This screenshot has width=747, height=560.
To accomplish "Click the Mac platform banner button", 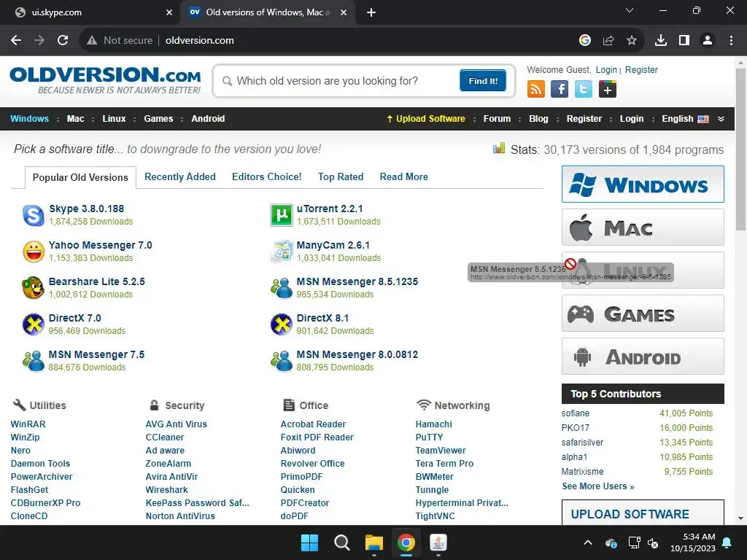I will (x=643, y=227).
